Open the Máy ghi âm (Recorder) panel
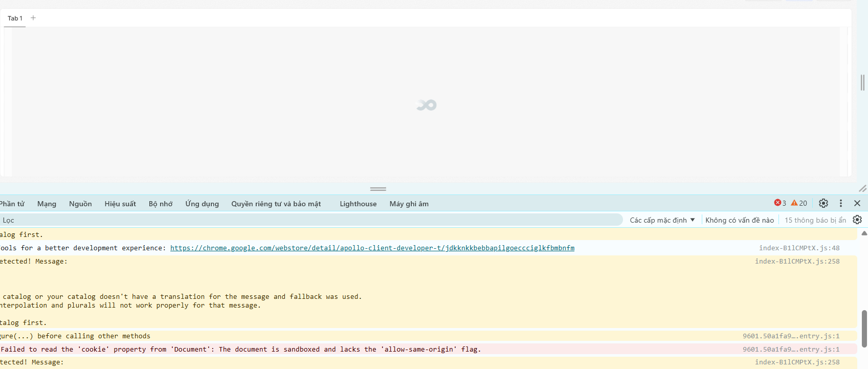The width and height of the screenshot is (868, 369). click(409, 204)
